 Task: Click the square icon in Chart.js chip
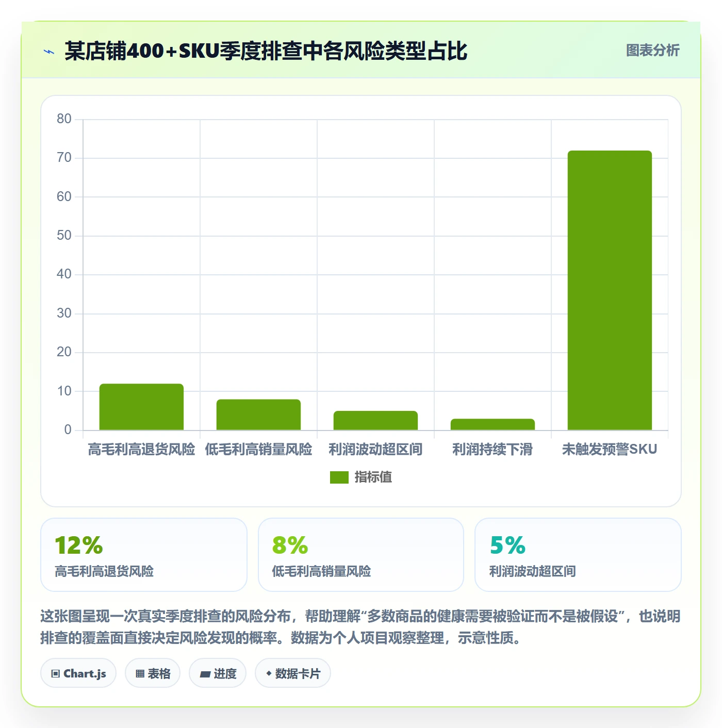56,674
